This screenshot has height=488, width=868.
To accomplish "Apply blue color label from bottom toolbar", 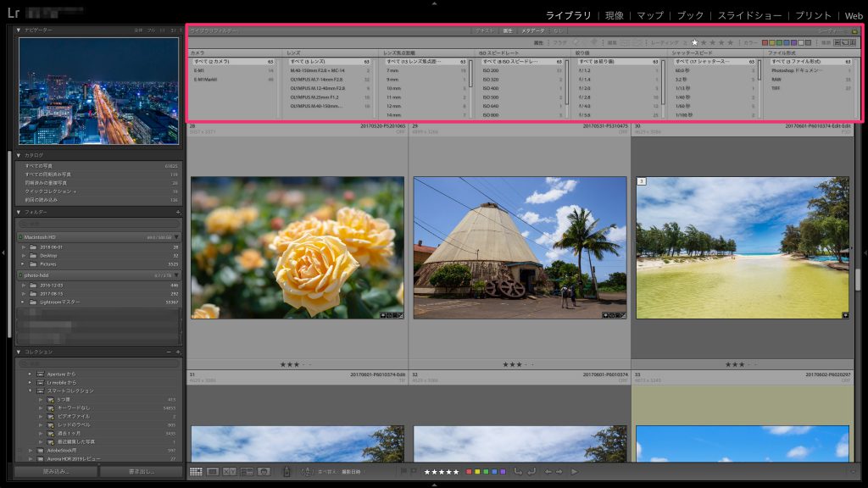I will coord(494,472).
